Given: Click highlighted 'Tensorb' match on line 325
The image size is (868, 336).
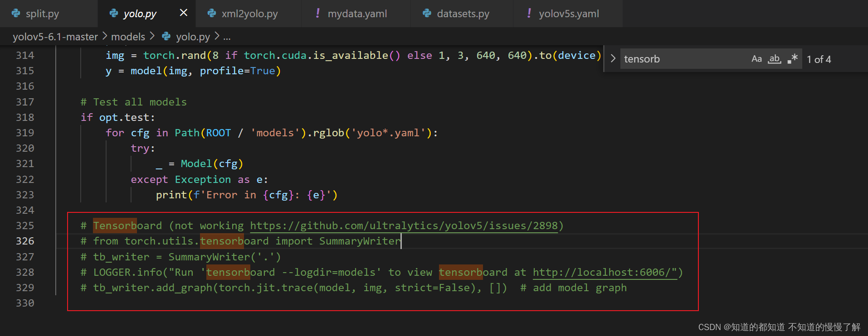Looking at the screenshot, I should coord(115,226).
